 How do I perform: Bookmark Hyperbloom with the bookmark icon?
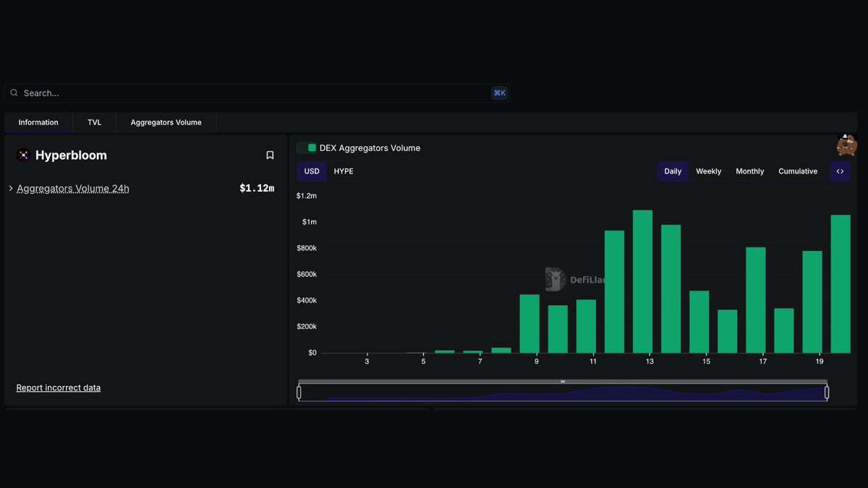tap(270, 155)
